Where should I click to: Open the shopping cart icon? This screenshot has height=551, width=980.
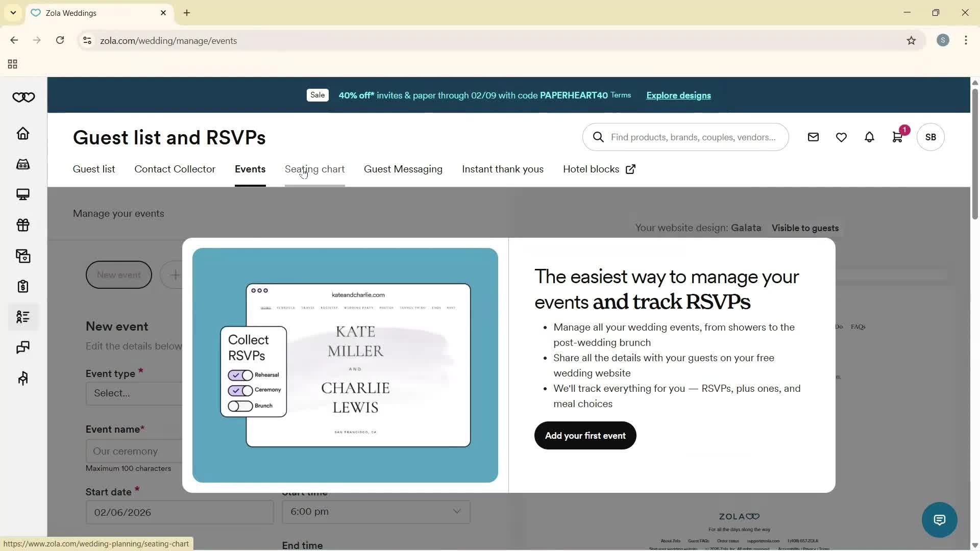897,137
